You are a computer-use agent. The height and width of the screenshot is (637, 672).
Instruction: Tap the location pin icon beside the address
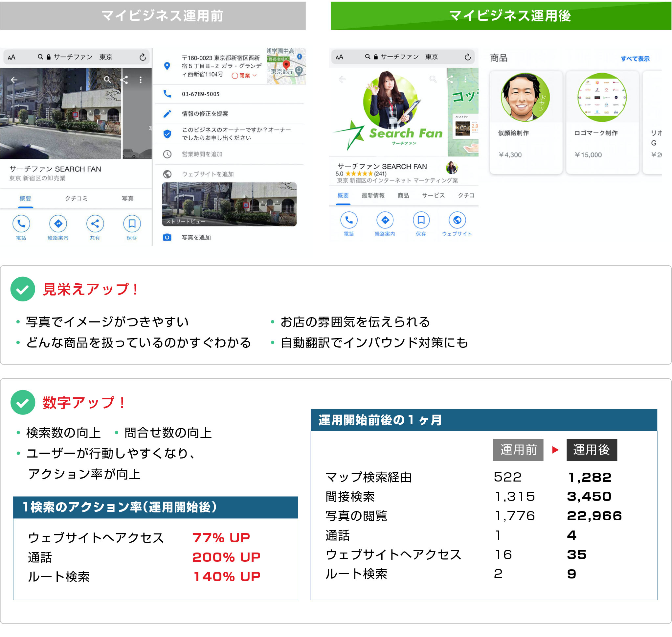coord(167,66)
